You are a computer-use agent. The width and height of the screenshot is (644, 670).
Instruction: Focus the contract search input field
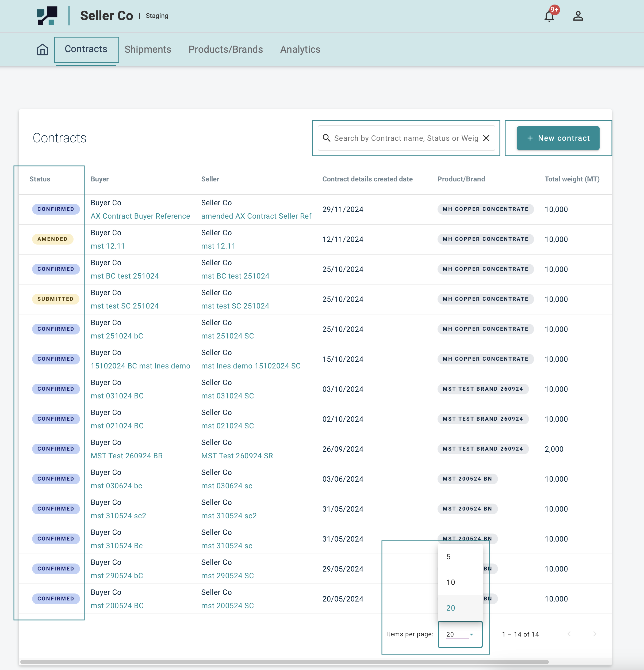click(x=406, y=138)
